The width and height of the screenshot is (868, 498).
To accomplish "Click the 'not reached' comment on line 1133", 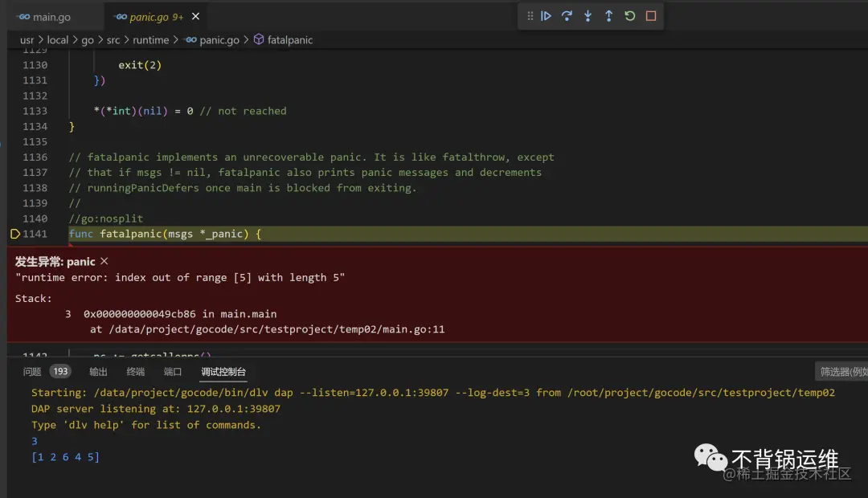I will (243, 111).
